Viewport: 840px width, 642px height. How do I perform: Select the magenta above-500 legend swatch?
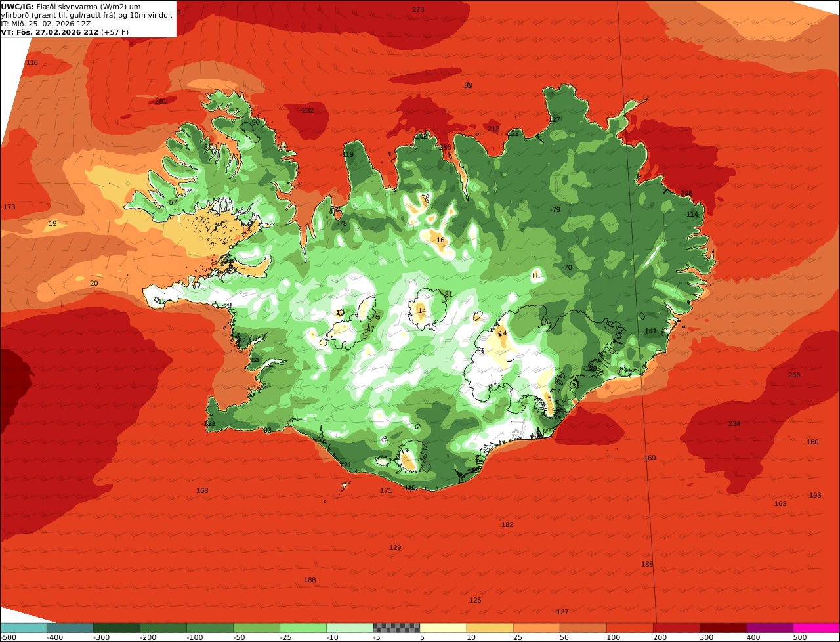(816, 628)
